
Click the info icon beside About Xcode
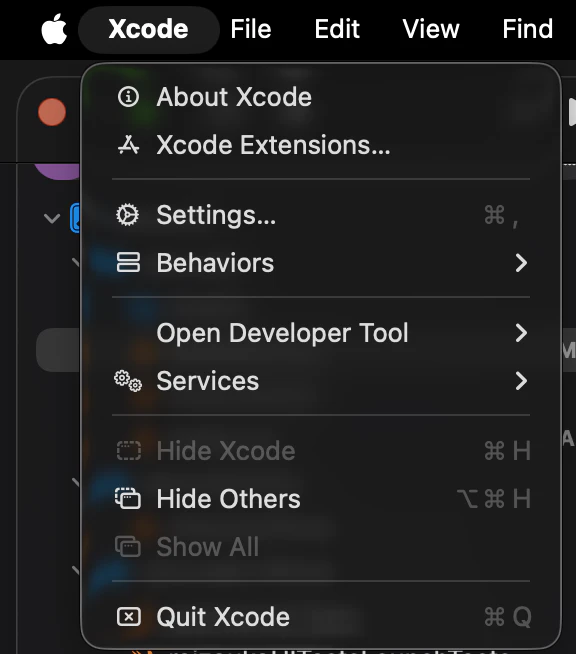coord(128,97)
